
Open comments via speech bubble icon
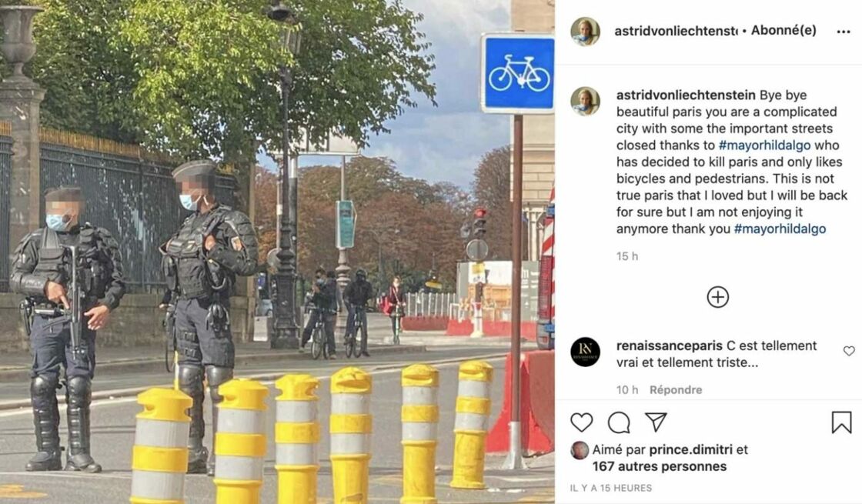(619, 422)
